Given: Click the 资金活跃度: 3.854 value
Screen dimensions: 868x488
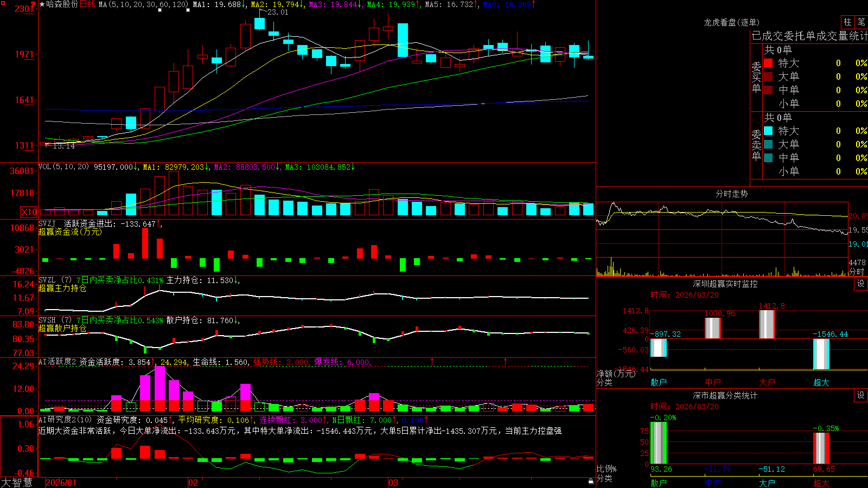Looking at the screenshot, I should coord(114,362).
